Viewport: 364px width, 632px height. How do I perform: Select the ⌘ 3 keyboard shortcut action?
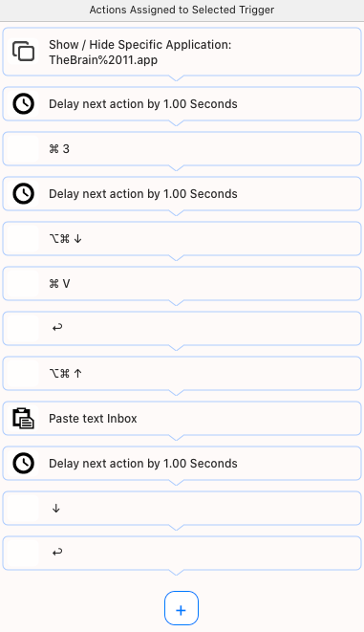point(182,149)
